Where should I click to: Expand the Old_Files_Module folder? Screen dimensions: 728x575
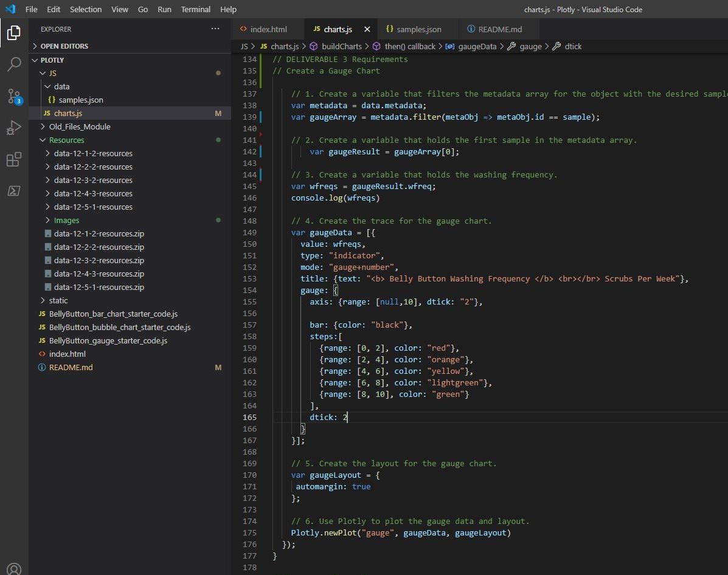click(x=79, y=126)
